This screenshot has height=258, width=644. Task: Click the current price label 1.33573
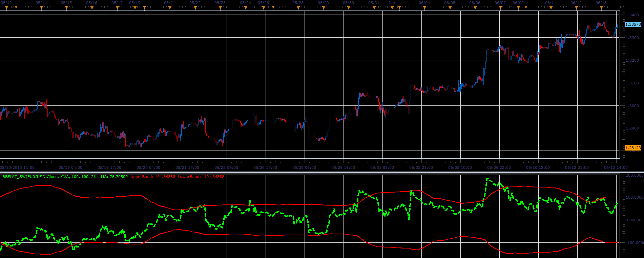point(633,24)
